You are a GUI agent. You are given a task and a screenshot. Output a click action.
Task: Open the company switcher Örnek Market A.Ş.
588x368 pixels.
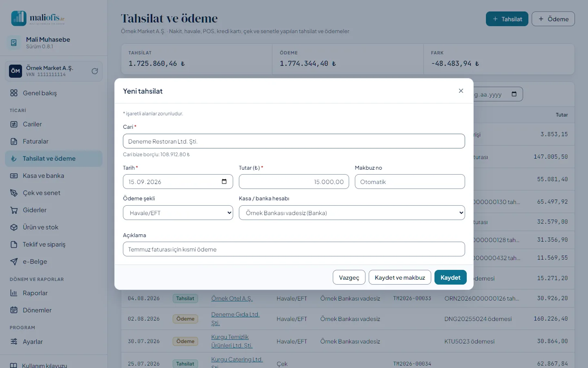click(54, 71)
